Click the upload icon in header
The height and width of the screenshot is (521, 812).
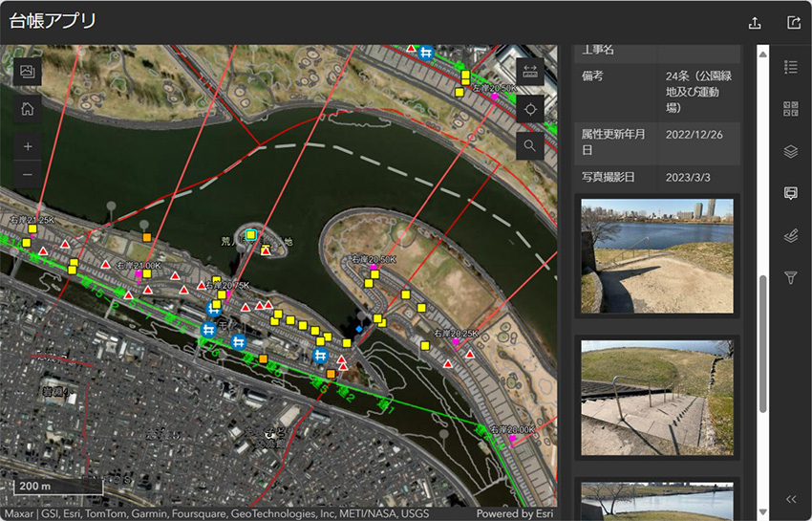pos(755,23)
